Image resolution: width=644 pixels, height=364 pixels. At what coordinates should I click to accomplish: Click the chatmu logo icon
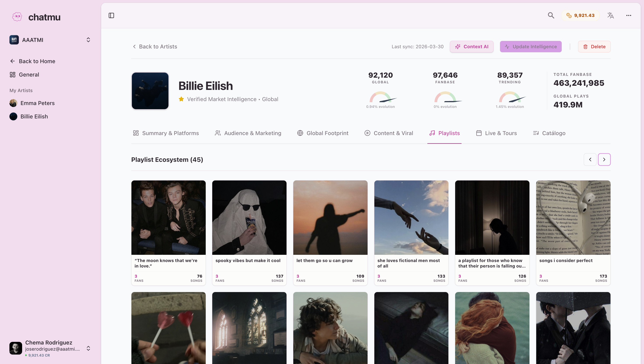point(17,17)
